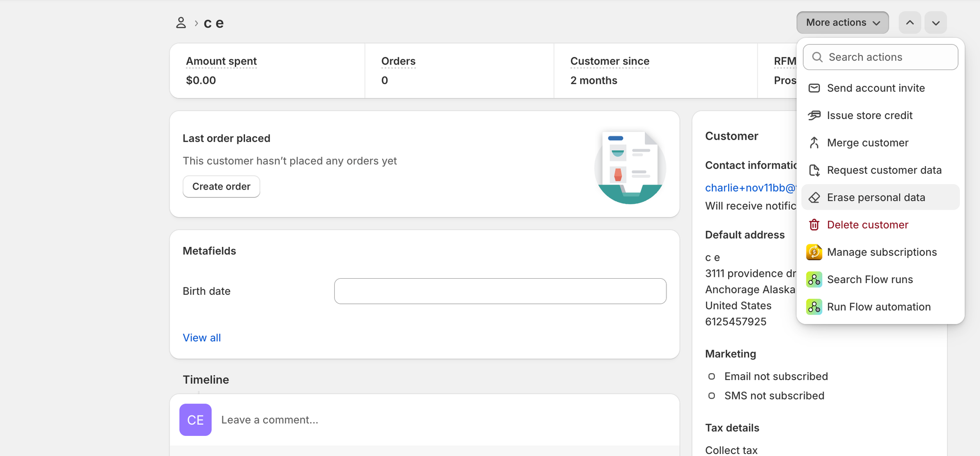Viewport: 980px width, 456px height.
Task: Click the customers breadcrumb person icon
Action: tap(181, 23)
